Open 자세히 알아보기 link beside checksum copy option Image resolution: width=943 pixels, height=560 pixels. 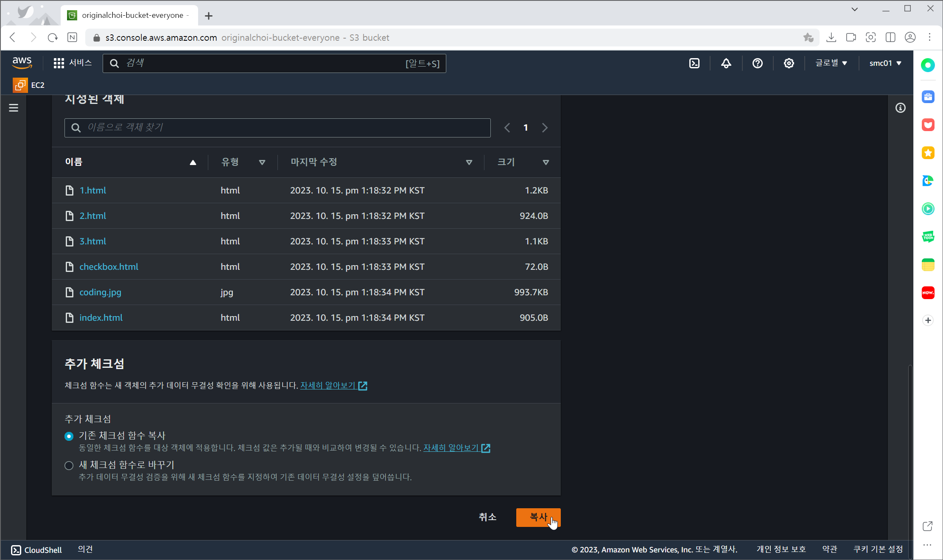pos(457,448)
